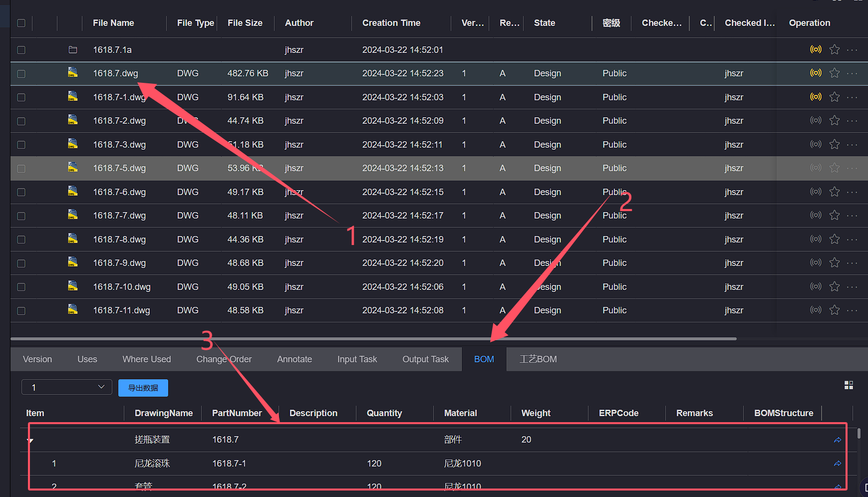Star the 1618.7-11.dwg file
This screenshot has height=497, width=868.
(835, 310)
